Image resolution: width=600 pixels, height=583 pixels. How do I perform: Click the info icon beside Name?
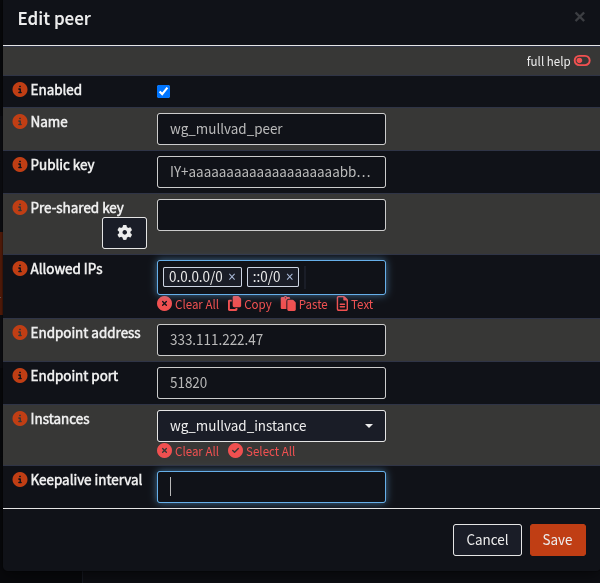[x=20, y=122]
